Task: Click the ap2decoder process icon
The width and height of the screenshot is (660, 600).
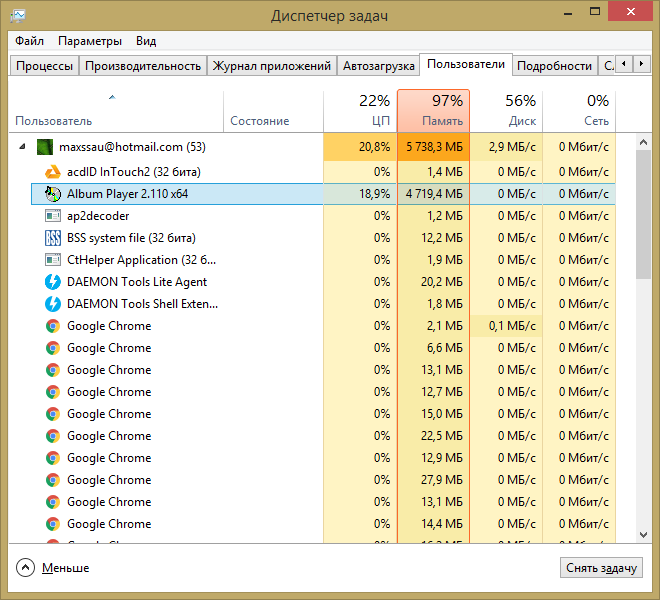Action: click(x=53, y=216)
